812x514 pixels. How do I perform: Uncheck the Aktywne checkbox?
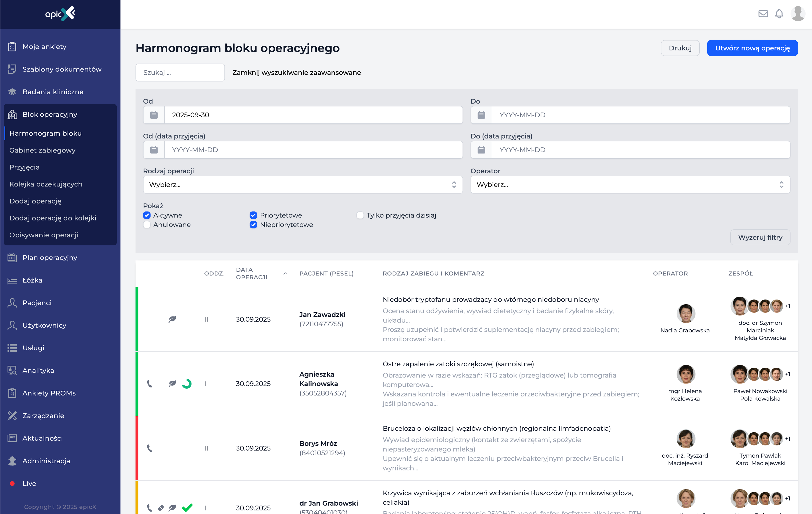pyautogui.click(x=147, y=215)
